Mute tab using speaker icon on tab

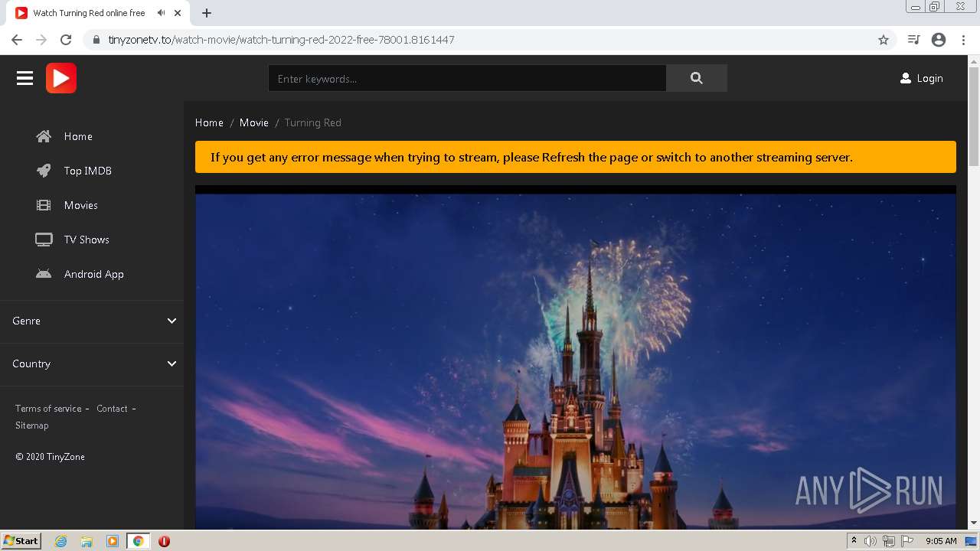coord(161,13)
